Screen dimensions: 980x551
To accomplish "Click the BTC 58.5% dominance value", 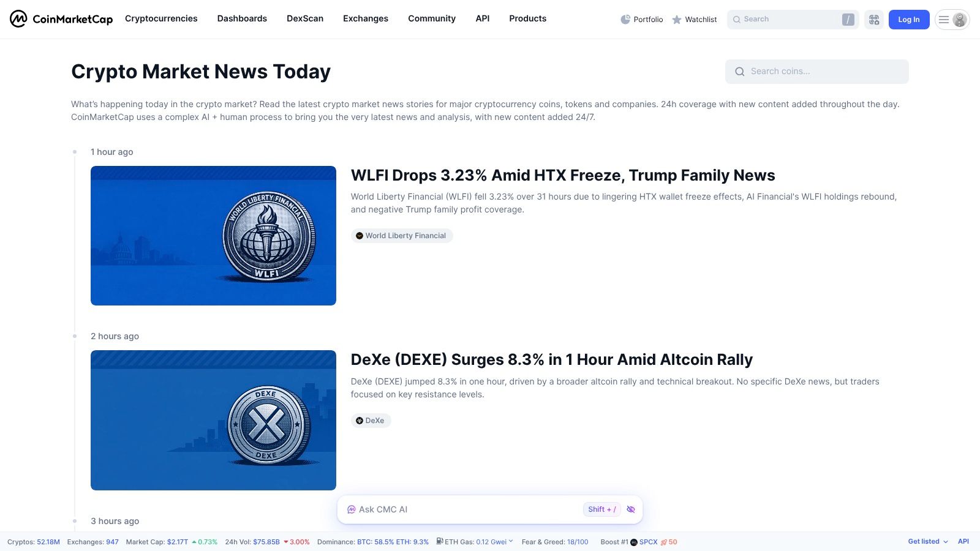I will point(375,542).
